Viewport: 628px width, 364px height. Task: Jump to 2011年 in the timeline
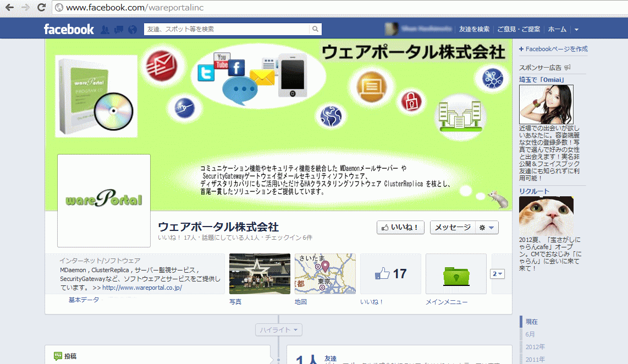click(535, 359)
